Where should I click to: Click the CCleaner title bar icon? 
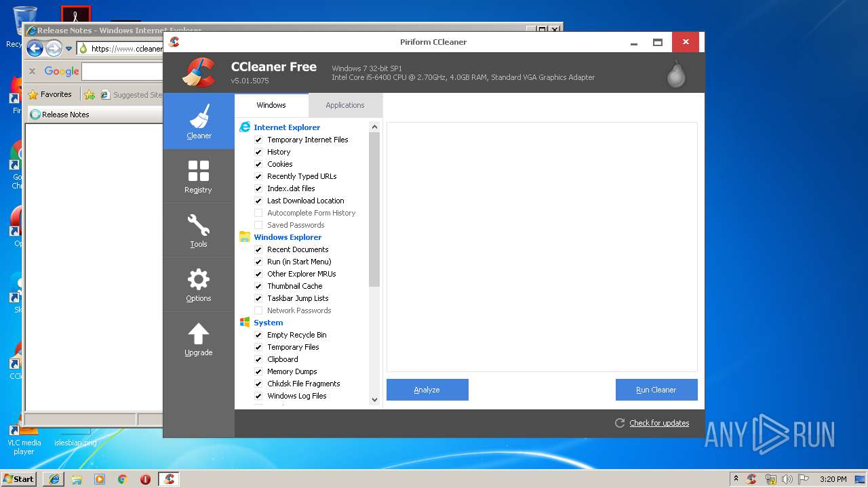(x=174, y=42)
